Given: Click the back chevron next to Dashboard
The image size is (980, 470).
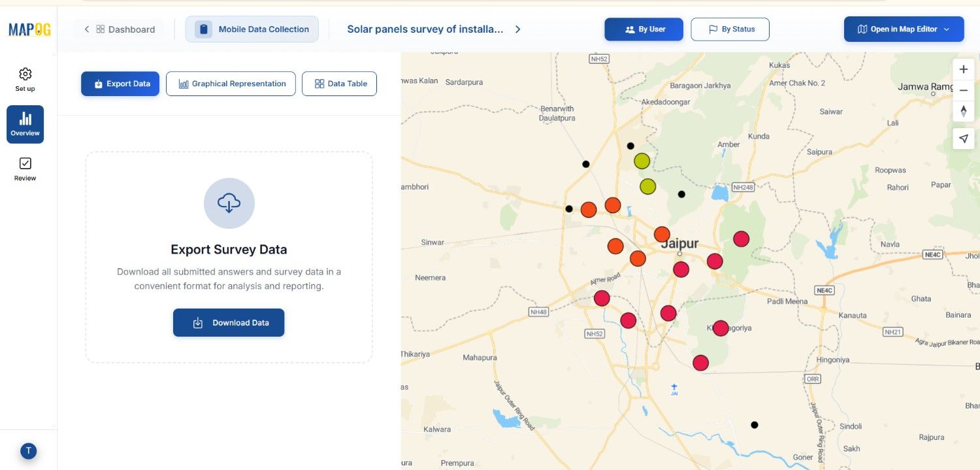Looking at the screenshot, I should pyautogui.click(x=86, y=29).
